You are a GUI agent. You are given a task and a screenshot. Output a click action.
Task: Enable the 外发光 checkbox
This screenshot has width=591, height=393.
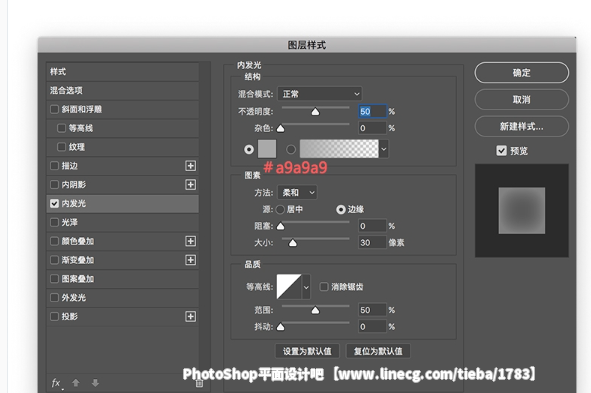(x=54, y=298)
